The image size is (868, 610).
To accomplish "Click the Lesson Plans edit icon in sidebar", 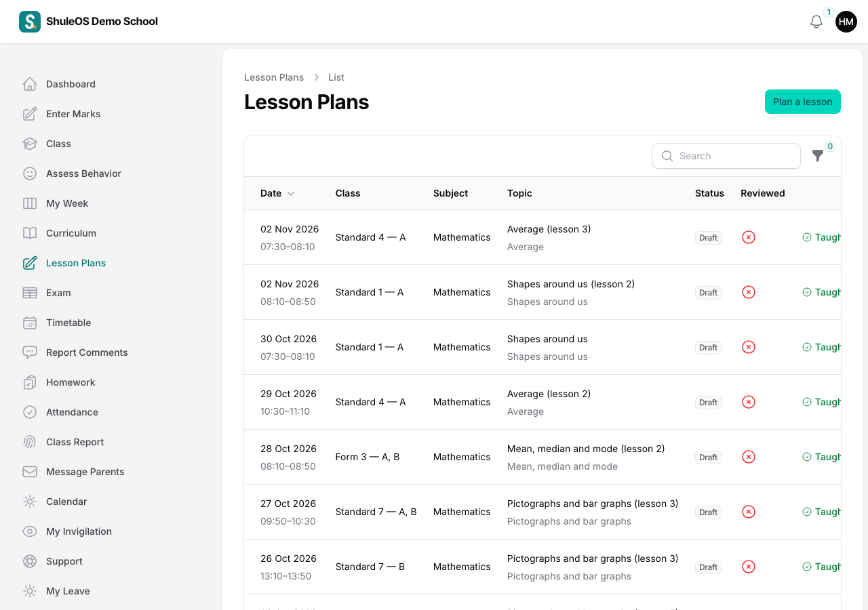I will (30, 263).
